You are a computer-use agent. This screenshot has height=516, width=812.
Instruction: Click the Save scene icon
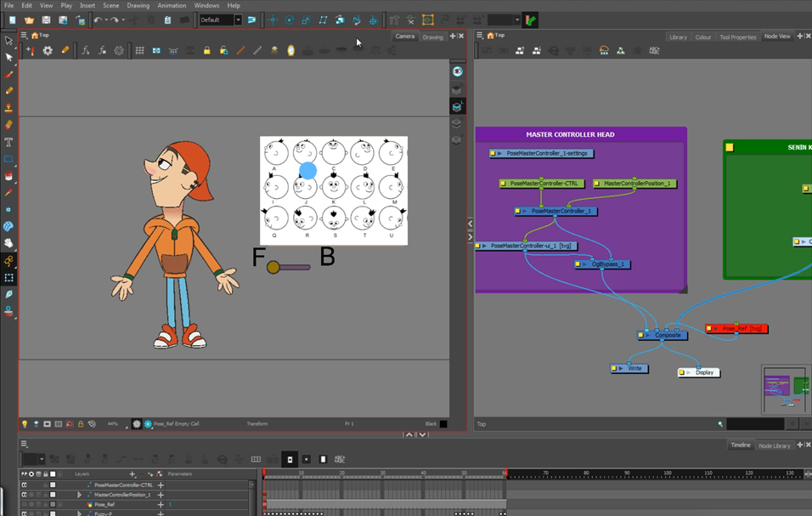(x=46, y=20)
